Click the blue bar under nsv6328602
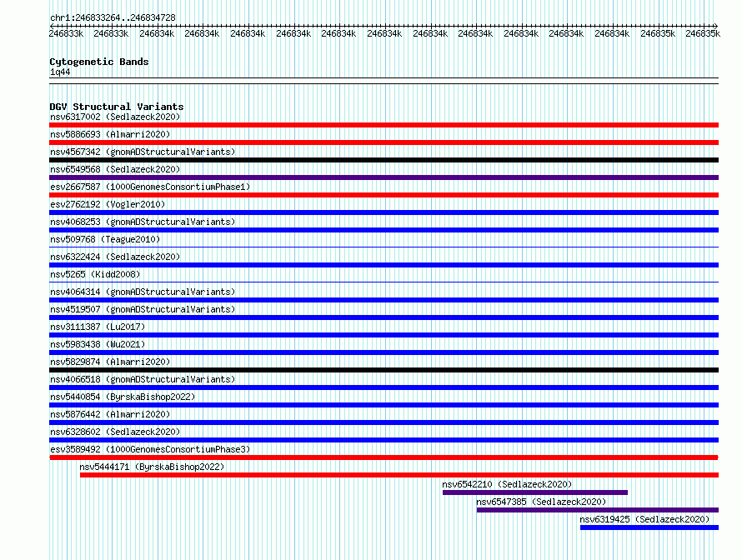 tap(384, 440)
